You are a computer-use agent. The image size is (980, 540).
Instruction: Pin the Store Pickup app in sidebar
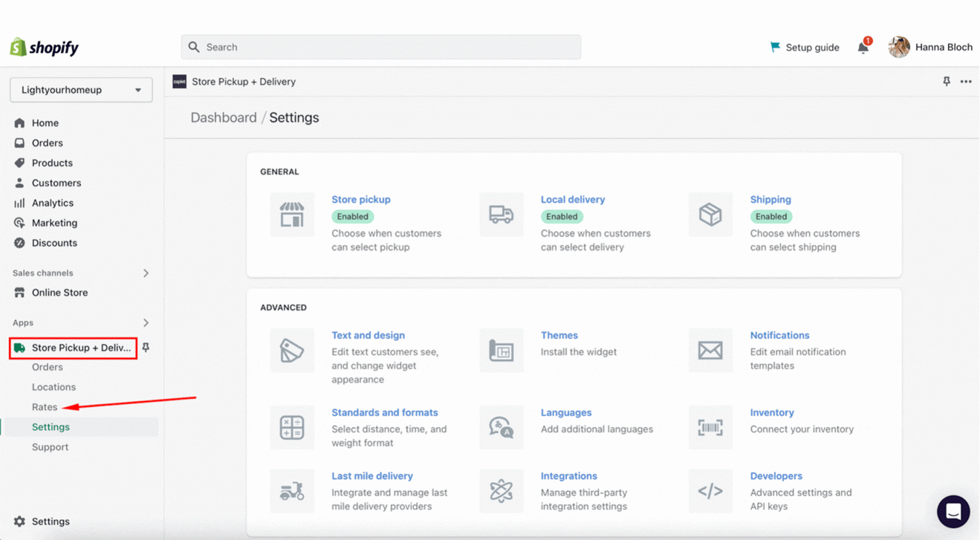146,348
